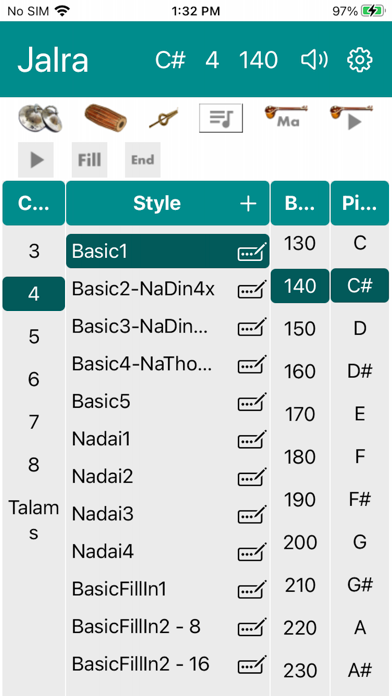Select count 3
This screenshot has width=392, height=696.
pyautogui.click(x=34, y=251)
